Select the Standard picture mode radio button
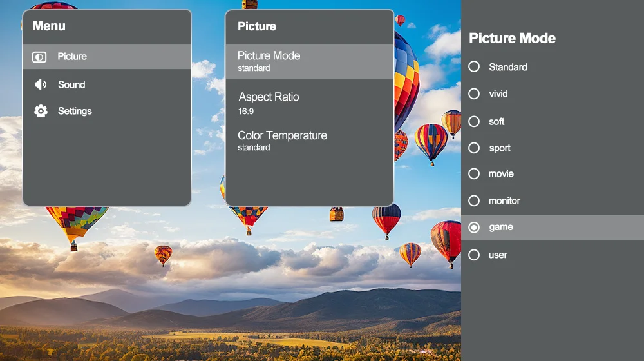Screen dimensions: 644x361 (474, 66)
